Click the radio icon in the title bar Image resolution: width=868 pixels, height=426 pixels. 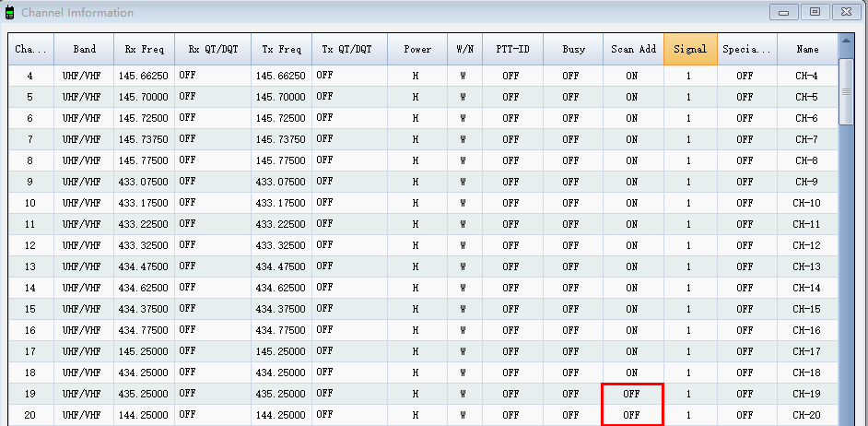pos(9,12)
